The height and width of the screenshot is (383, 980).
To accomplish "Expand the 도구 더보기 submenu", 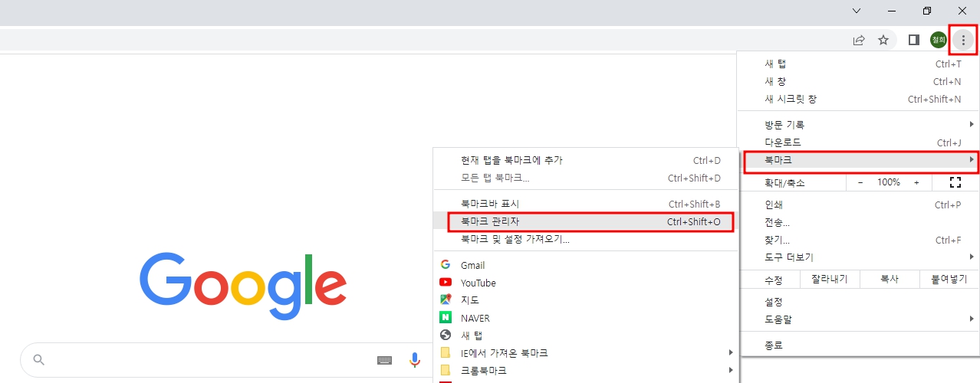I will tap(860, 257).
